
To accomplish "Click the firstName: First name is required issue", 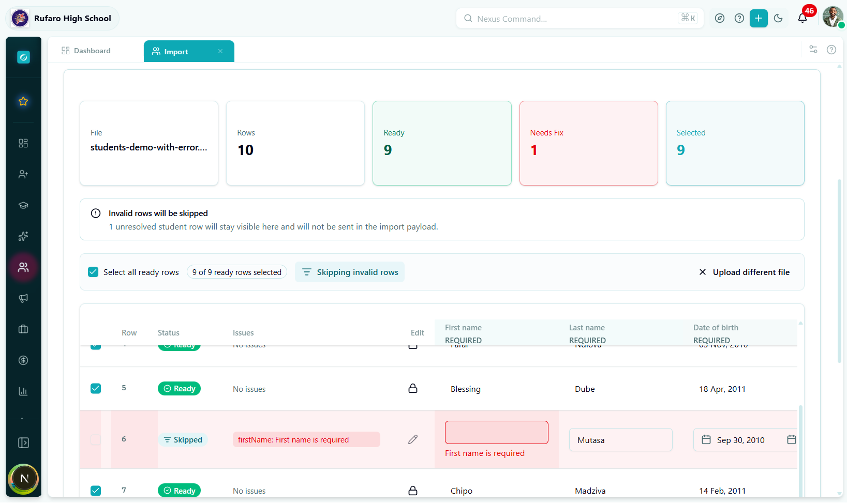I will coord(306,439).
